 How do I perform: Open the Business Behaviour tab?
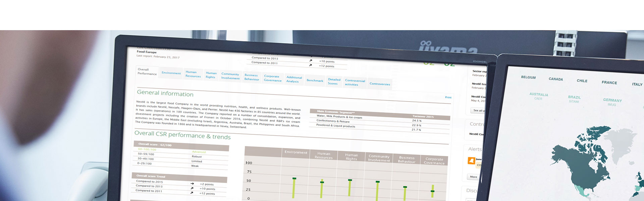pyautogui.click(x=252, y=77)
